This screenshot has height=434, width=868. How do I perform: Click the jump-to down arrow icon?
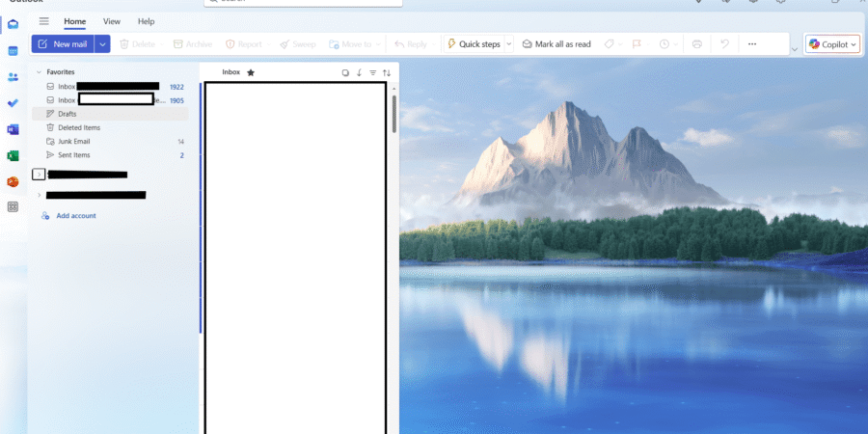point(359,72)
